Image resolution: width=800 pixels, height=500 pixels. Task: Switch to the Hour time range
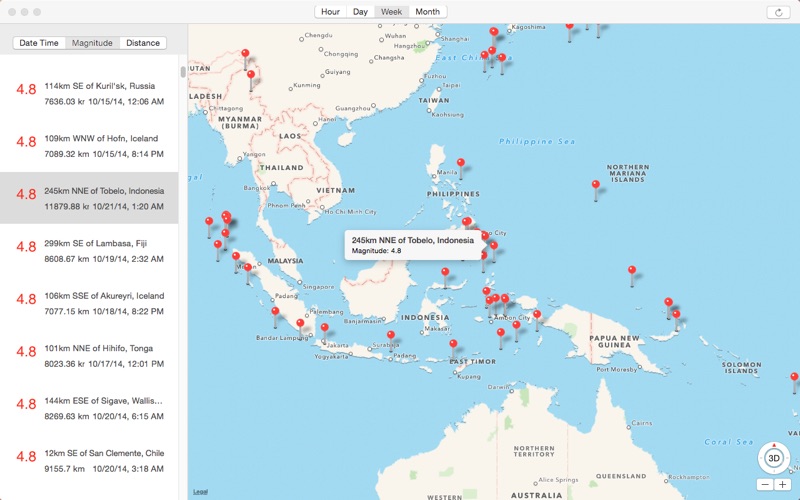(331, 12)
